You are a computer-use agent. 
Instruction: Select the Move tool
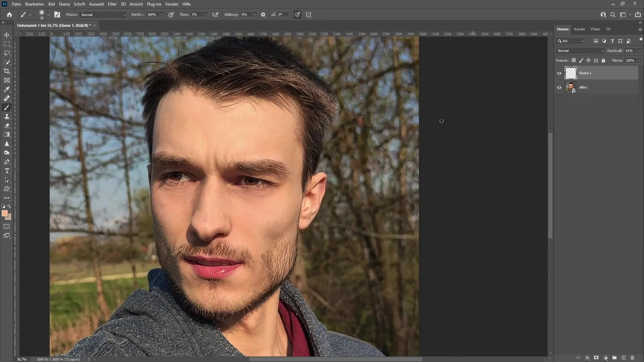click(7, 35)
